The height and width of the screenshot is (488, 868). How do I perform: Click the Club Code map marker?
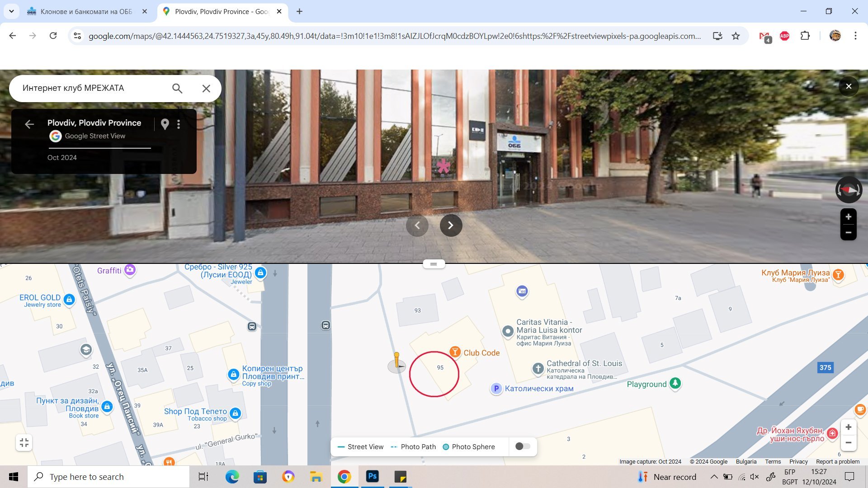coord(455,352)
